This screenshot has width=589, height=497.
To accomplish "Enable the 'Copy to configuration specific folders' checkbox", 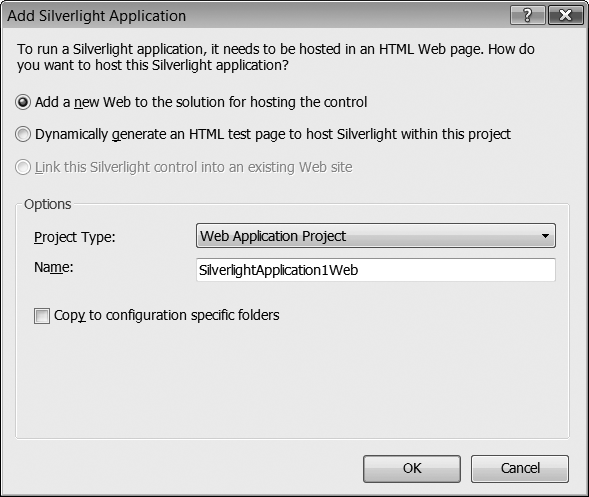I will pyautogui.click(x=42, y=316).
